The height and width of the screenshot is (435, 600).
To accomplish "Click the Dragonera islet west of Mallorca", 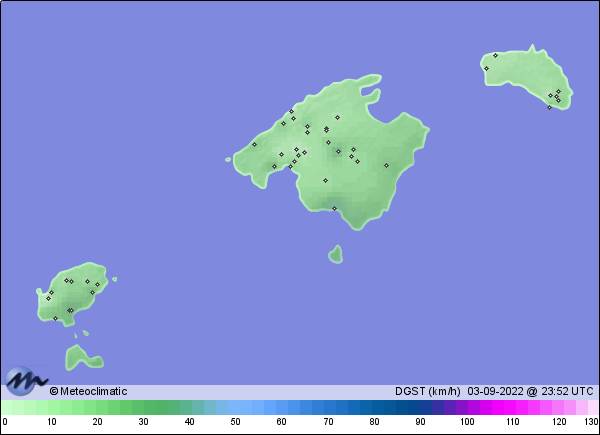I will point(228,159).
